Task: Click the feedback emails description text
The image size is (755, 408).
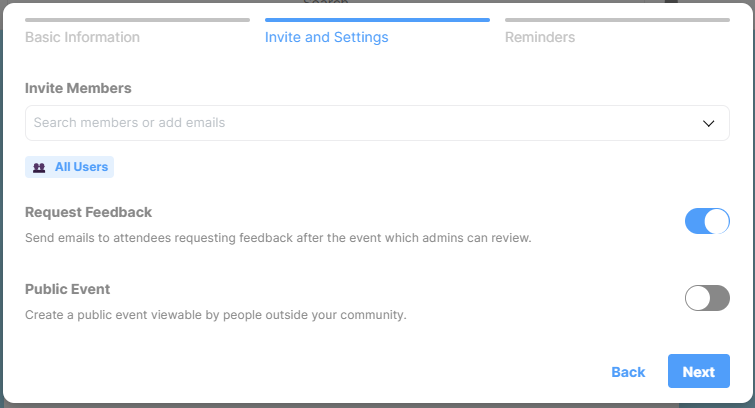Action: click(278, 238)
